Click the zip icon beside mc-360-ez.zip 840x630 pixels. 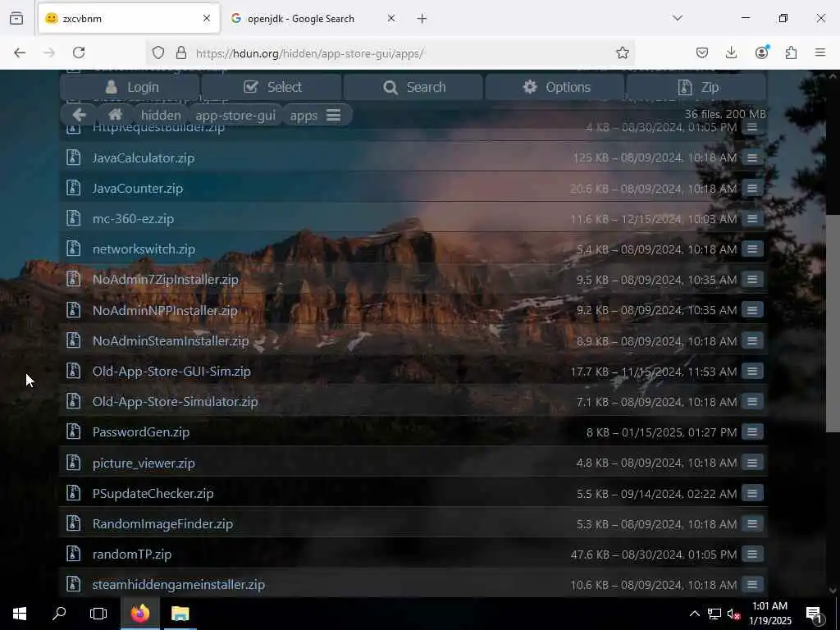coord(73,218)
